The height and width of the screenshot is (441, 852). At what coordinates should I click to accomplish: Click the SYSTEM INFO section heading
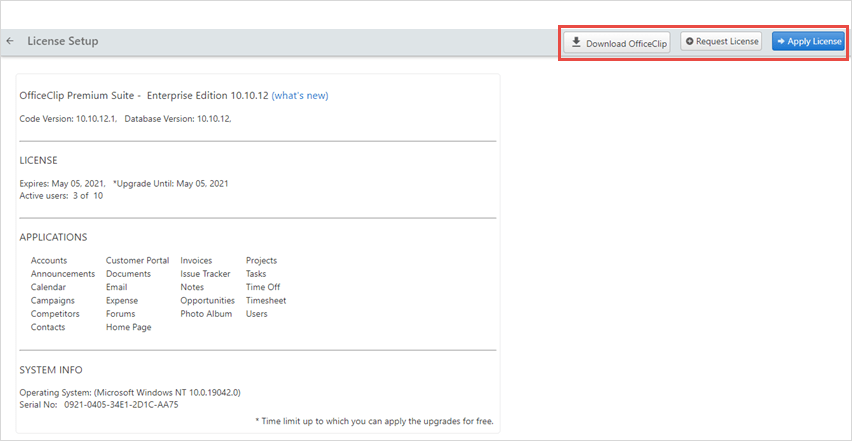click(x=51, y=370)
